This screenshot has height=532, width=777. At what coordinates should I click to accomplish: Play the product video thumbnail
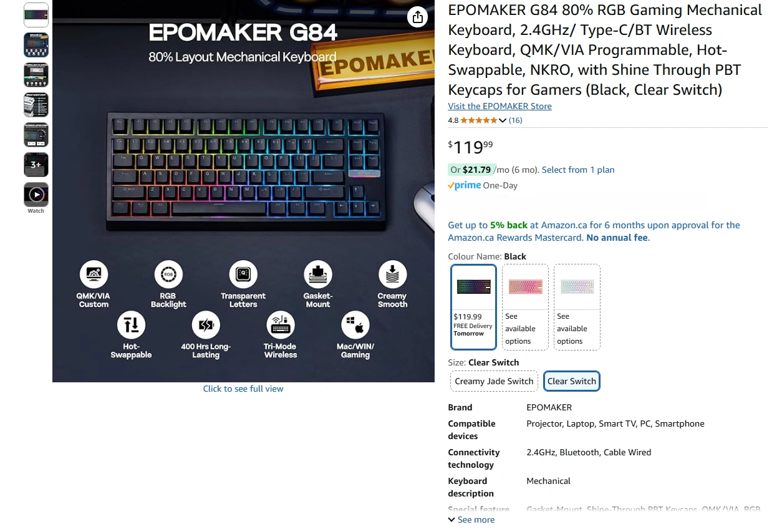[36, 195]
